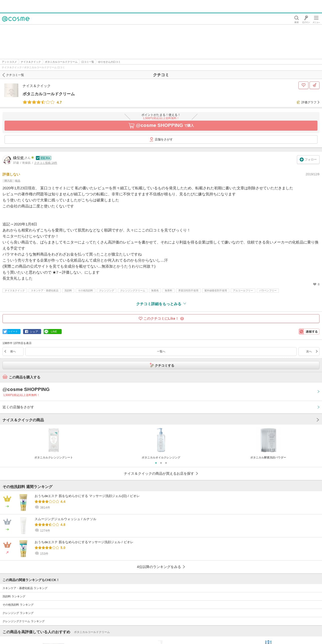Open ナイス&クイックの商品が買えるお店を探す link

(x=161, y=473)
